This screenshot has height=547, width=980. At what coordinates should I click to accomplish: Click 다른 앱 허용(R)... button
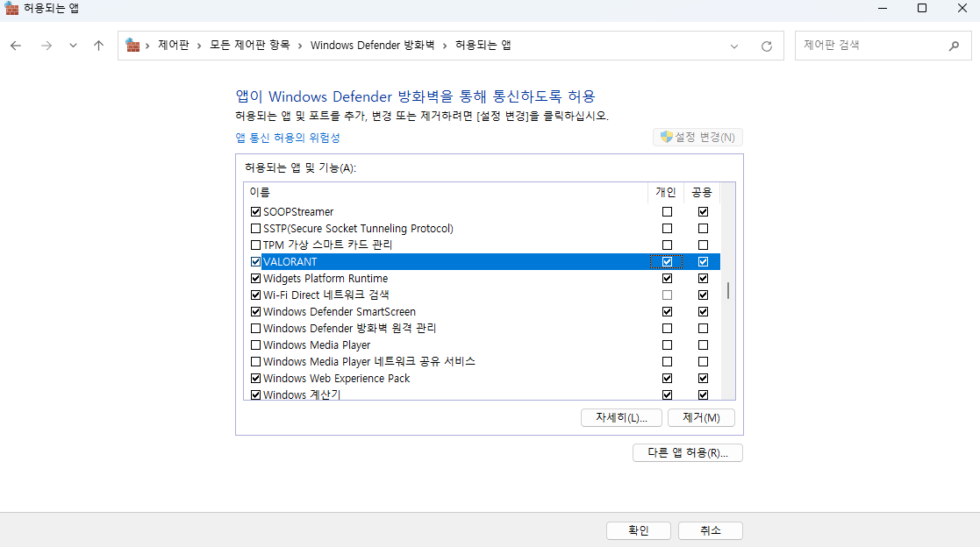(x=688, y=452)
